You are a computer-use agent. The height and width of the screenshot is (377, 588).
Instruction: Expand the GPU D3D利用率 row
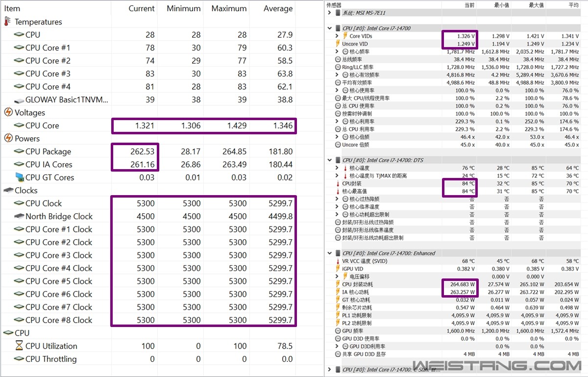coord(337,347)
